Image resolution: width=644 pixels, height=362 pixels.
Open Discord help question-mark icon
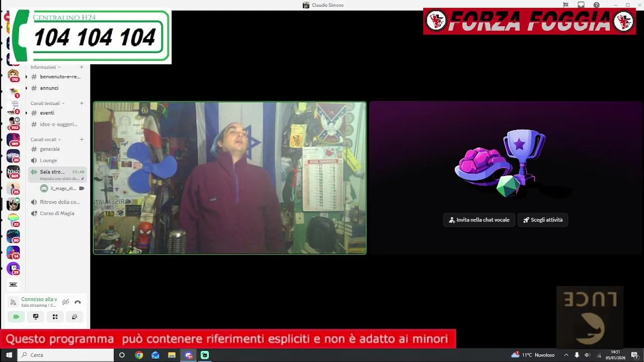coord(596,5)
